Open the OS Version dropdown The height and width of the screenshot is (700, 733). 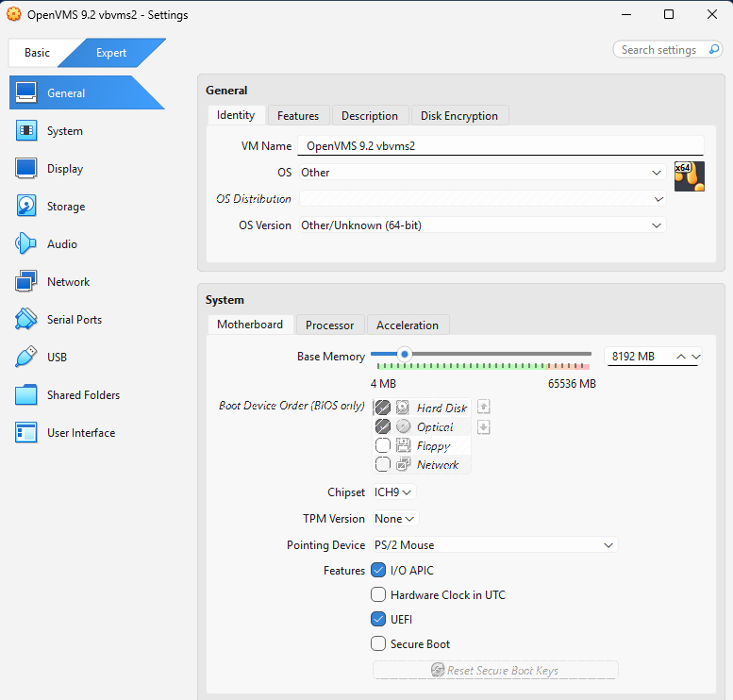point(482,225)
